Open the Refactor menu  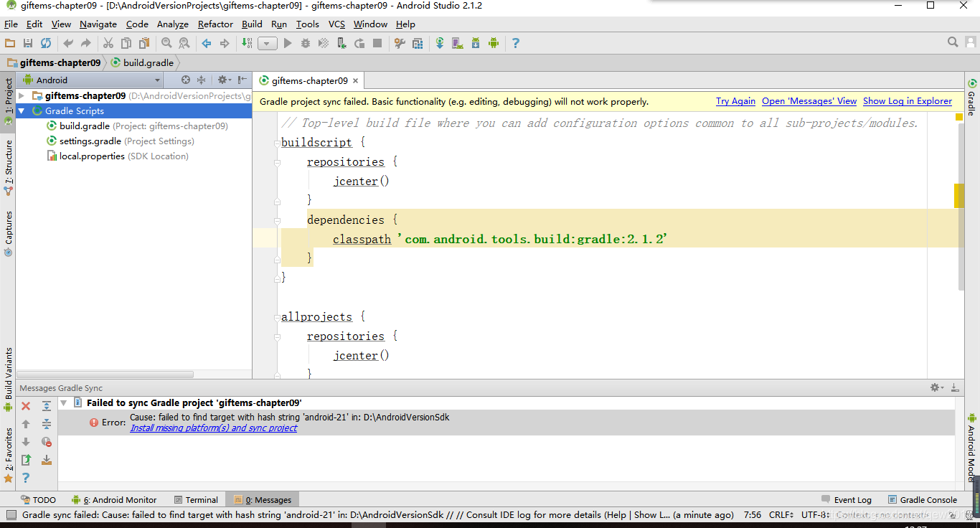(x=216, y=24)
